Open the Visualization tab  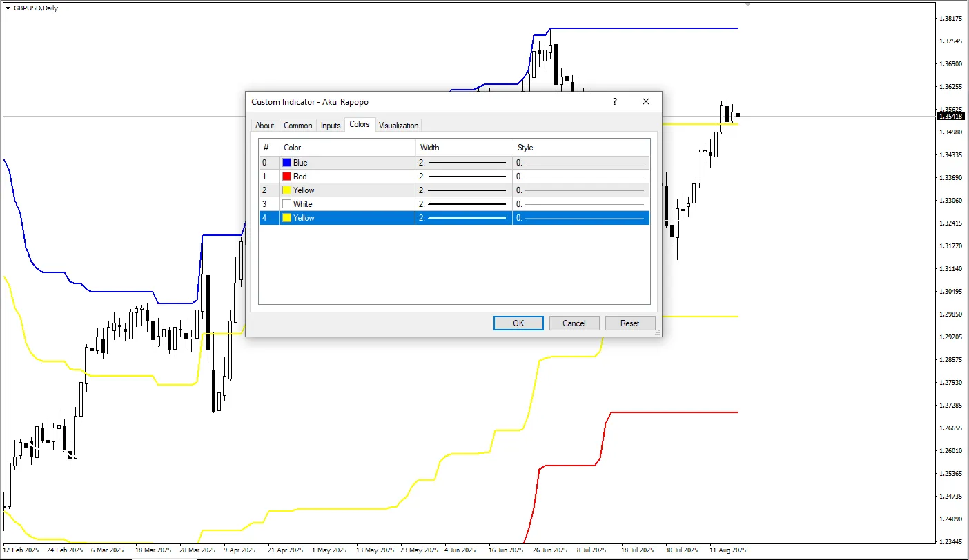pyautogui.click(x=398, y=126)
